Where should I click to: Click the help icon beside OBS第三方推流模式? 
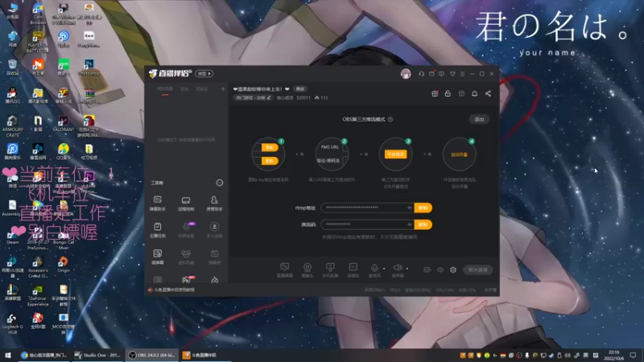click(390, 119)
